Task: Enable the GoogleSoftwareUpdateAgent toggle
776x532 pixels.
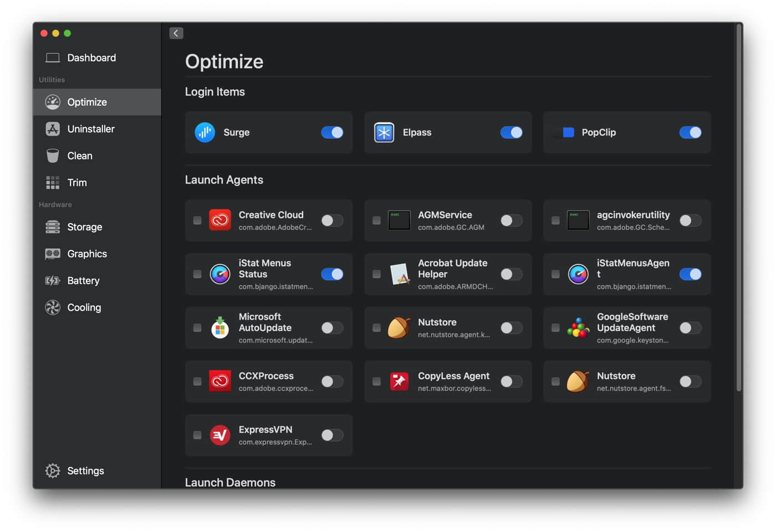Action: pyautogui.click(x=690, y=328)
